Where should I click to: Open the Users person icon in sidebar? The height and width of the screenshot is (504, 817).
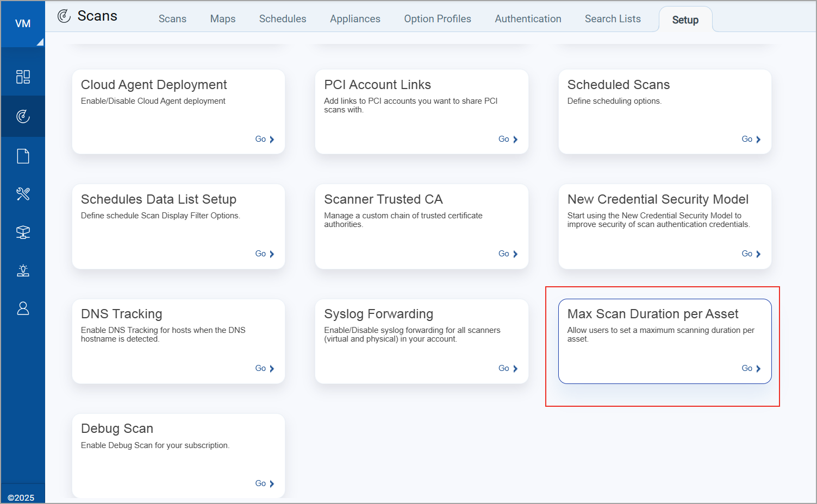pyautogui.click(x=23, y=308)
